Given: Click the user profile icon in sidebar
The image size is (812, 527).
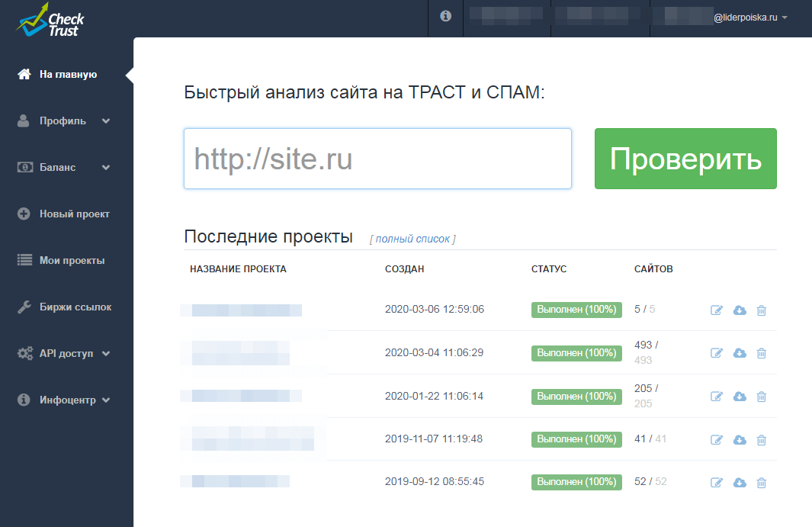Looking at the screenshot, I should (x=24, y=121).
